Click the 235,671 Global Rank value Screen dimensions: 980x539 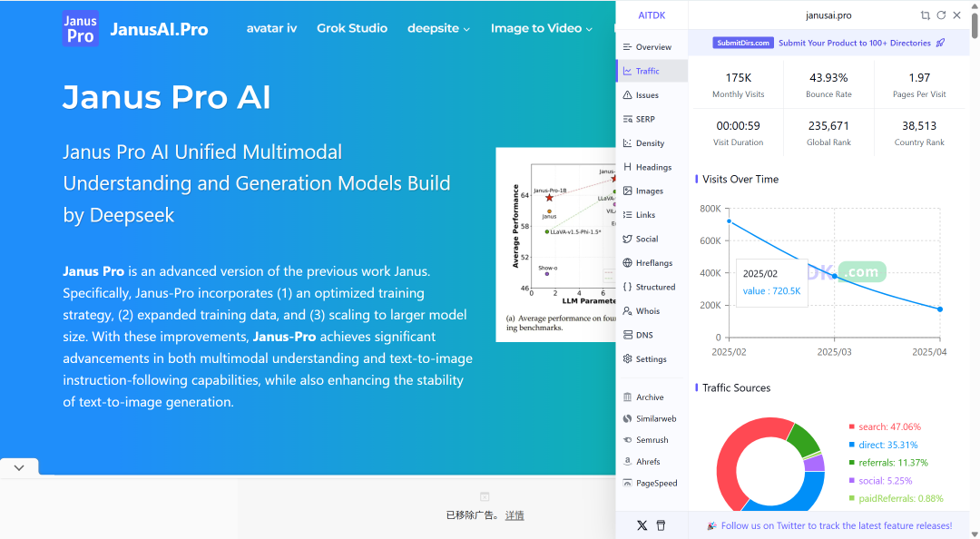(828, 126)
